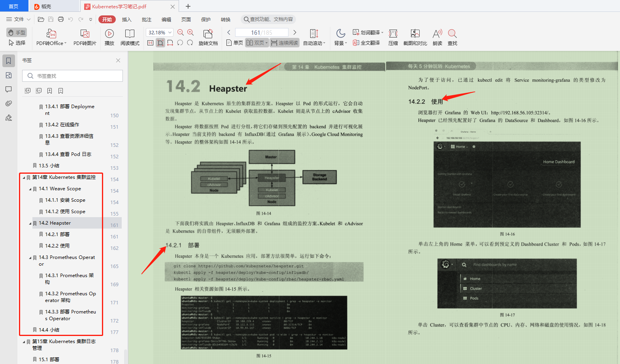Switch to the 首页 home tab

14,6
